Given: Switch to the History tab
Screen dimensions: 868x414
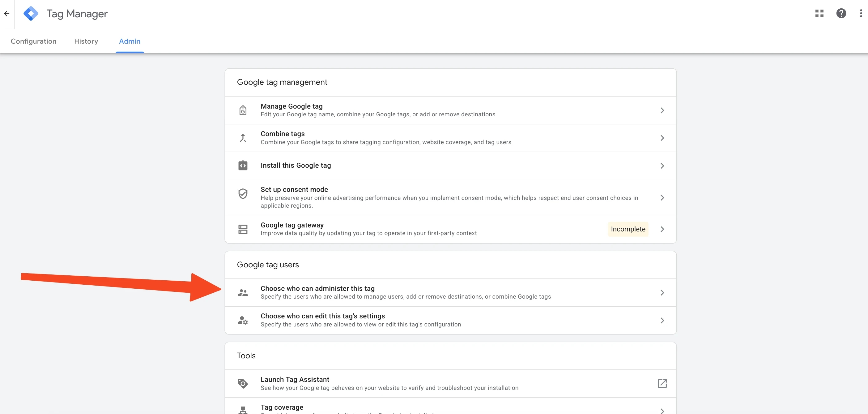Looking at the screenshot, I should point(86,41).
